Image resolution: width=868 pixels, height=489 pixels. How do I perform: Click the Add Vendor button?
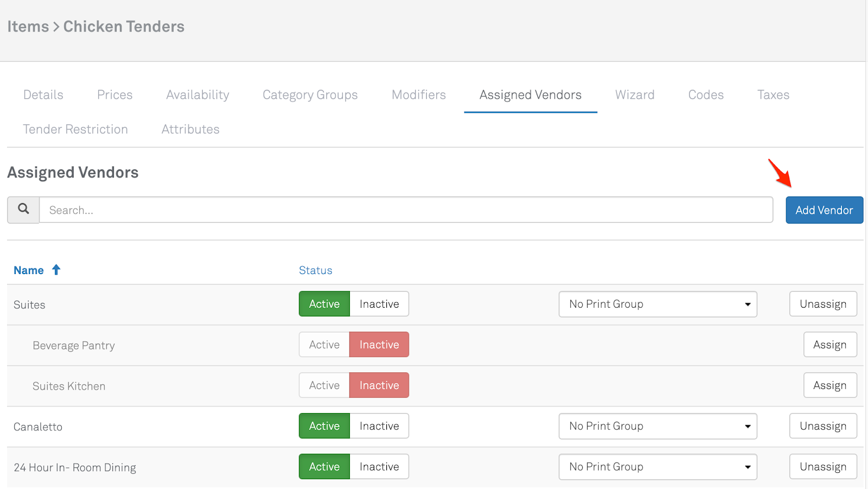[x=824, y=210]
